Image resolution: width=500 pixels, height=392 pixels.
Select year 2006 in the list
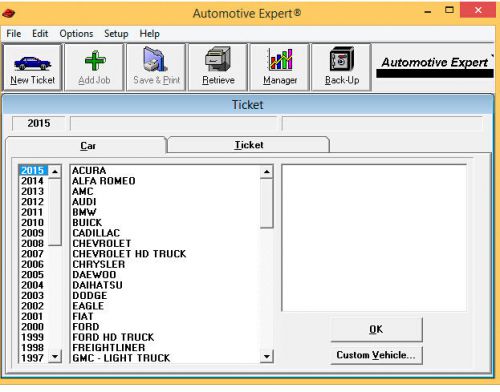tap(33, 264)
